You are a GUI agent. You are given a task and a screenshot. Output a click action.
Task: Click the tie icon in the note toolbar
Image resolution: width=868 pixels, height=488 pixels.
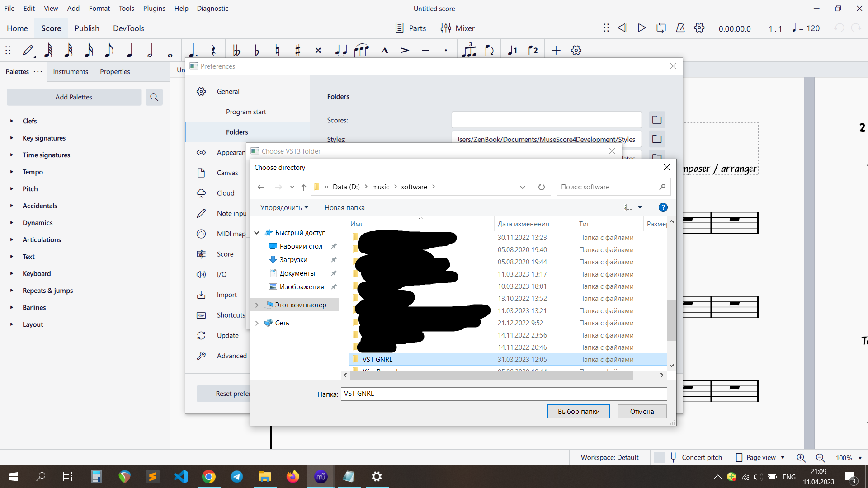tap(341, 50)
